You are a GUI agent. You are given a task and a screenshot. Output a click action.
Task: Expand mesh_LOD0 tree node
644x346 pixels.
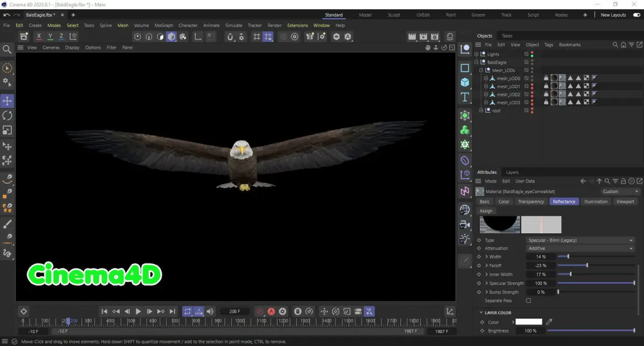click(x=486, y=78)
